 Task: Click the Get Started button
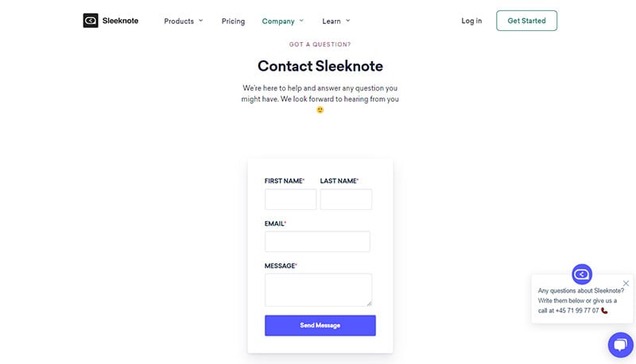(526, 21)
